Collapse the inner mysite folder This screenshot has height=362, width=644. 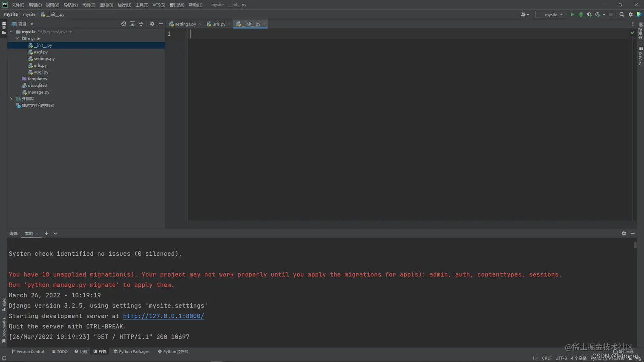17,38
